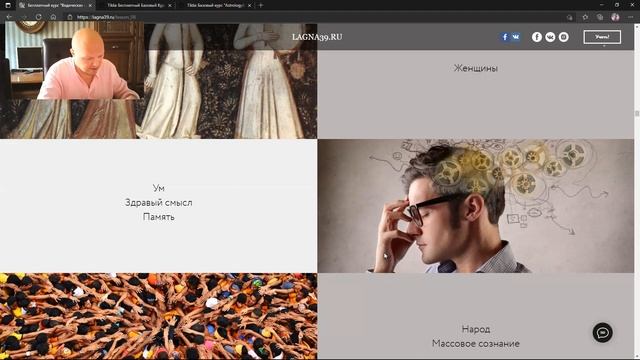The image size is (640, 360).
Task: Open the round white Facebook icon
Action: (537, 37)
